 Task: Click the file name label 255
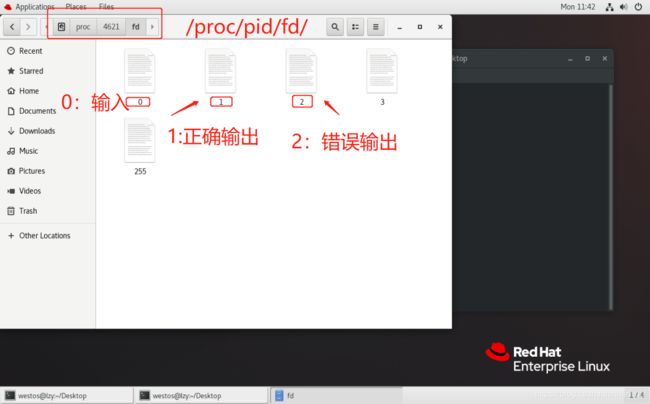click(x=140, y=171)
